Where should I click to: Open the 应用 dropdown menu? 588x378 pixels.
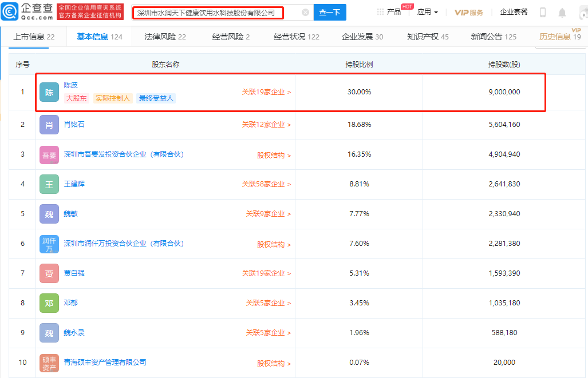coord(427,12)
